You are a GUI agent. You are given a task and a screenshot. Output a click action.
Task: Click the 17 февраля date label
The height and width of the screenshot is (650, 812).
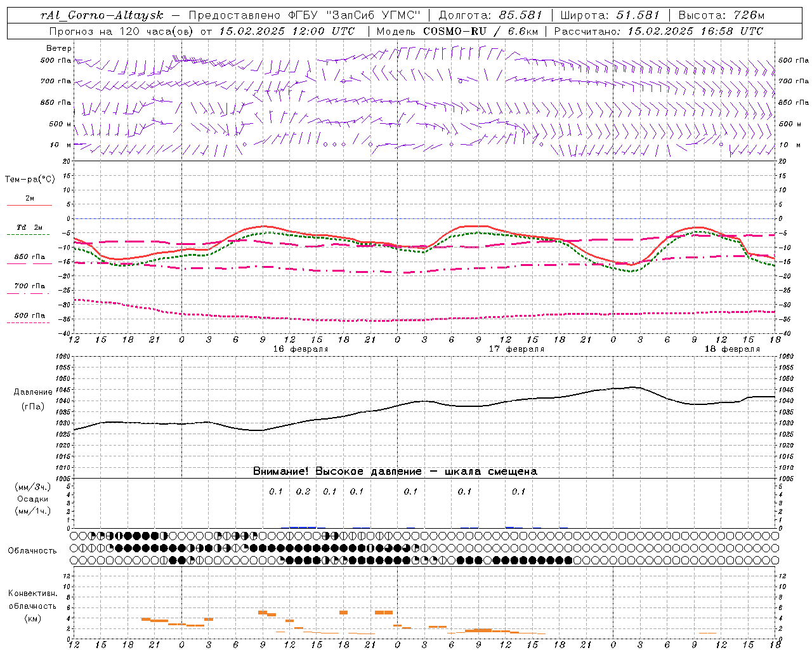tap(516, 349)
